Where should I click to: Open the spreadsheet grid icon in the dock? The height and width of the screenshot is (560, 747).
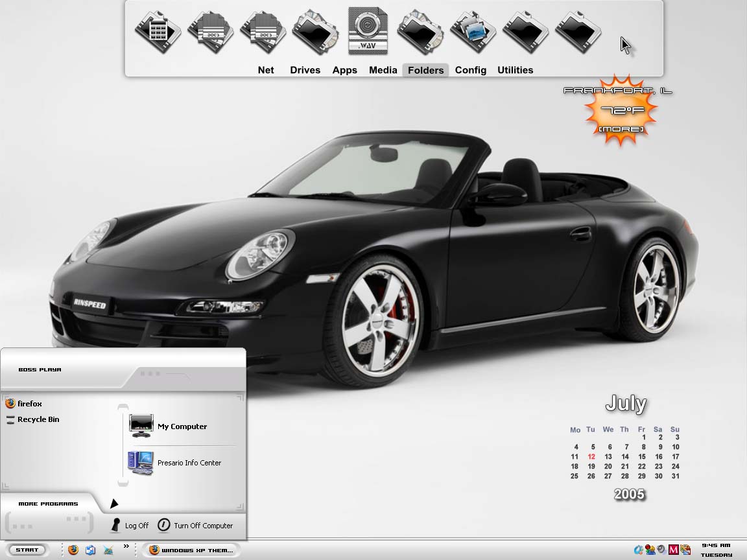pyautogui.click(x=158, y=31)
